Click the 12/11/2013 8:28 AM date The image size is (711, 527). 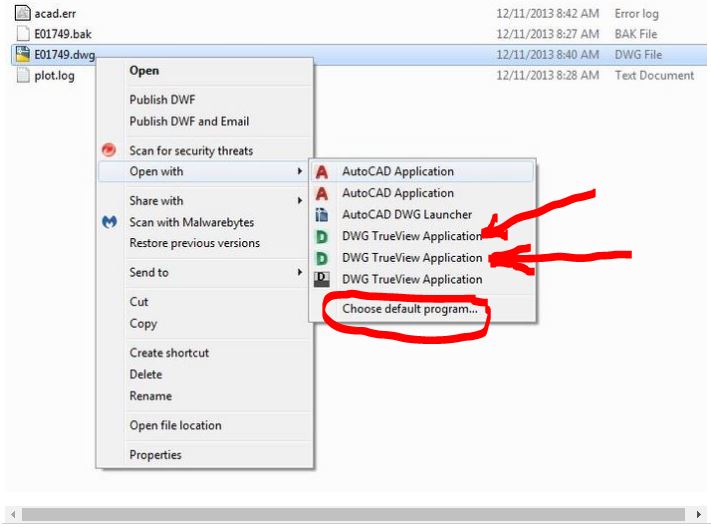(x=547, y=75)
